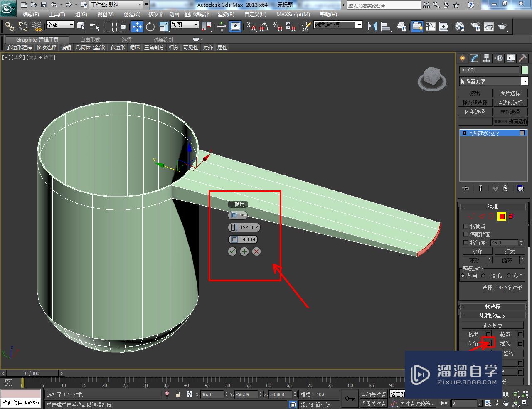532x409 pixels.
Task: Toggle Window/Crossing selection mode
Action: 121,26
